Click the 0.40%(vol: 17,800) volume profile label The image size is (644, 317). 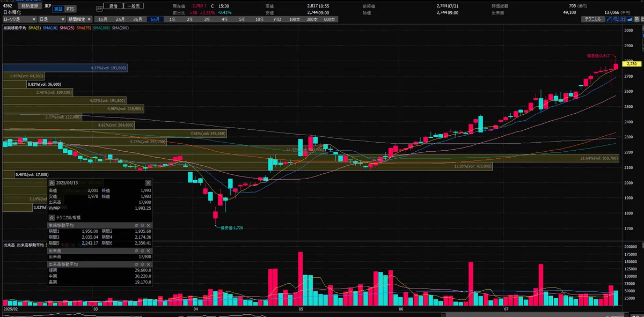pos(32,175)
